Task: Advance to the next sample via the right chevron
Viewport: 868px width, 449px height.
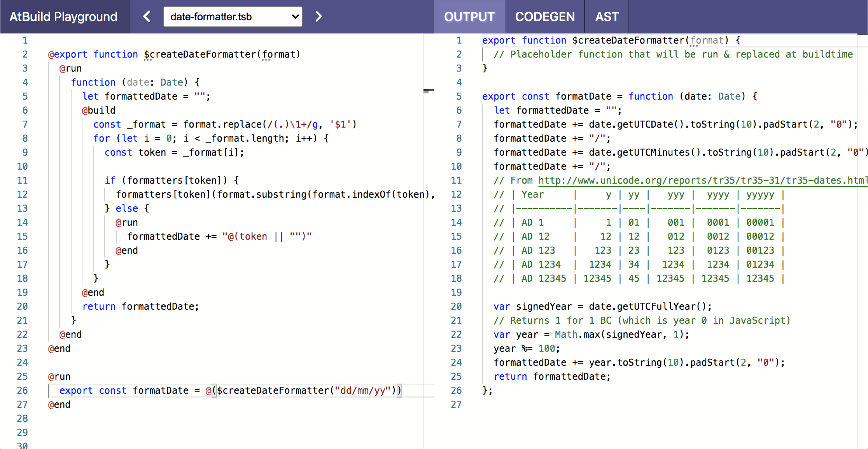Action: point(319,16)
